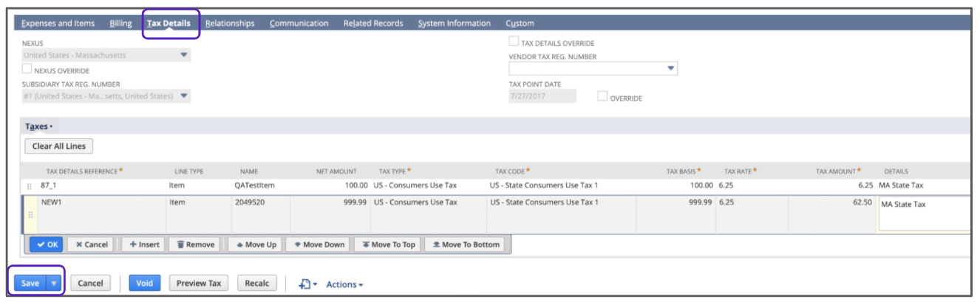This screenshot has height=302, width=980.
Task: Click Move Down for the tax line
Action: (x=319, y=244)
